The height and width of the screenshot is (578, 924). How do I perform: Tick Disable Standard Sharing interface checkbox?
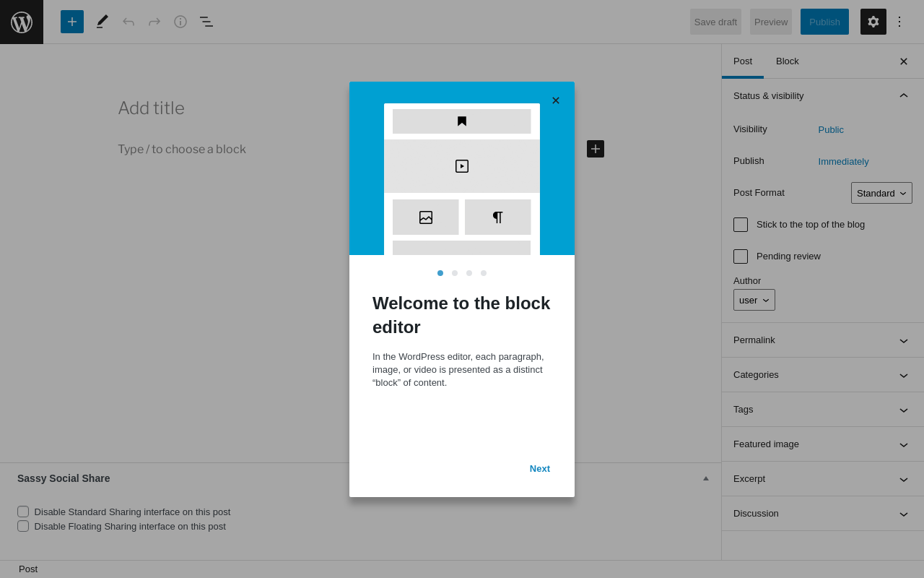[x=23, y=512]
